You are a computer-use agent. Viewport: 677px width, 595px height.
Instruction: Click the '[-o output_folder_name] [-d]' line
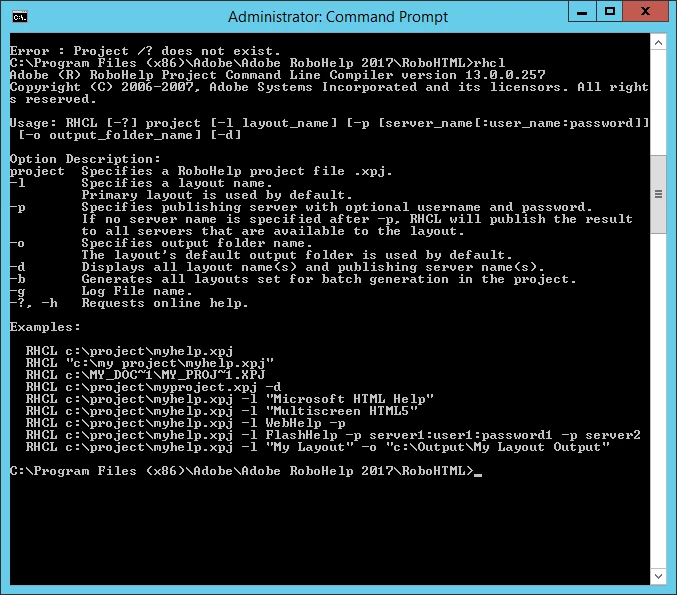click(x=130, y=135)
